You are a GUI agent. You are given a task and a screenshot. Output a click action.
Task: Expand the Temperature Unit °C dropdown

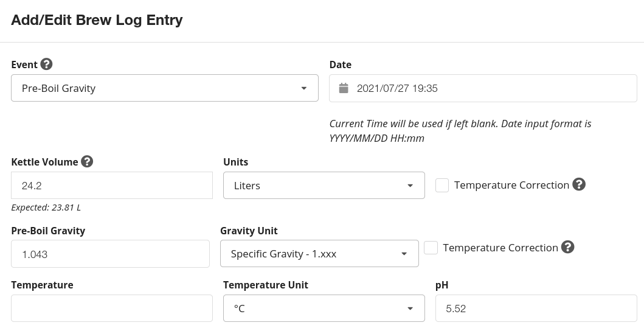(x=324, y=309)
